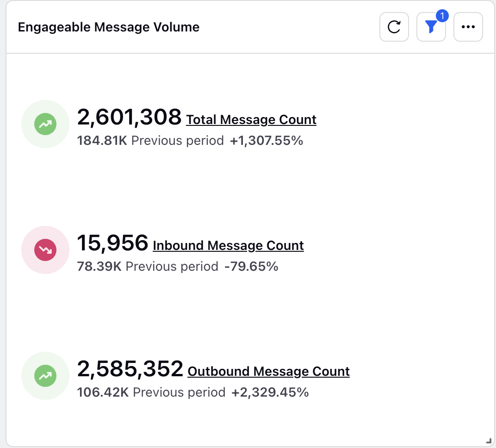496x448 pixels.
Task: Open the Total Message Count link
Action: tap(251, 120)
